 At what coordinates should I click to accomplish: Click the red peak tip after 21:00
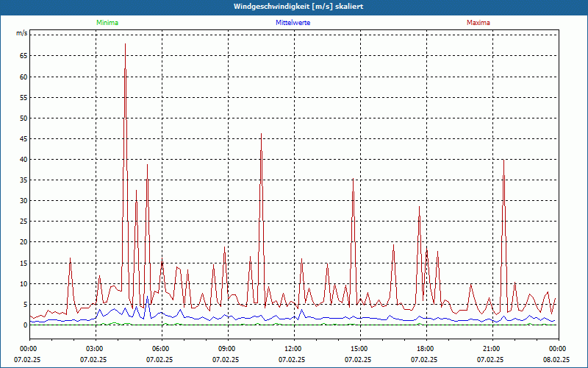coord(503,160)
